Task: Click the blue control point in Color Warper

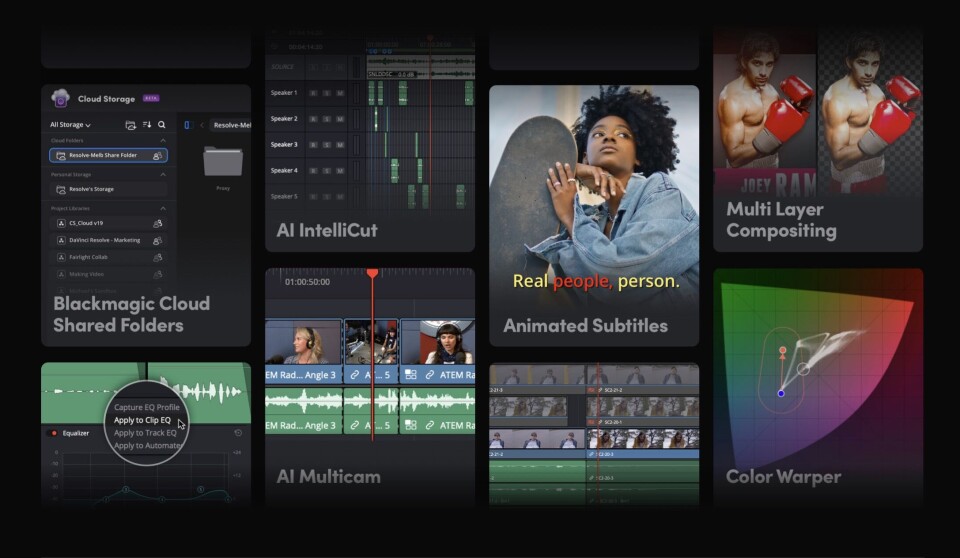Action: coord(781,393)
